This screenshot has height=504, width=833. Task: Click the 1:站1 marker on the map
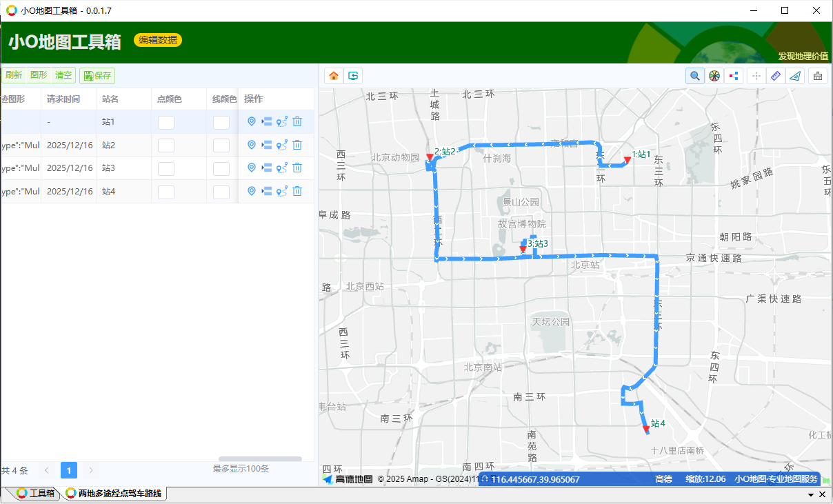point(628,159)
